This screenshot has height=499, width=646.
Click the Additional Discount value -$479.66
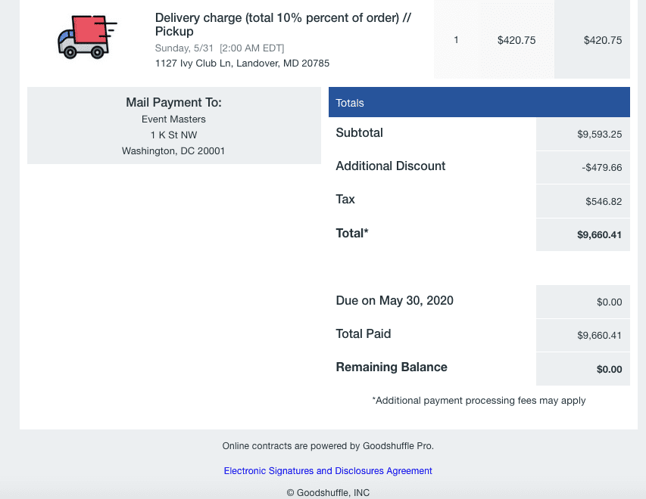coord(602,168)
